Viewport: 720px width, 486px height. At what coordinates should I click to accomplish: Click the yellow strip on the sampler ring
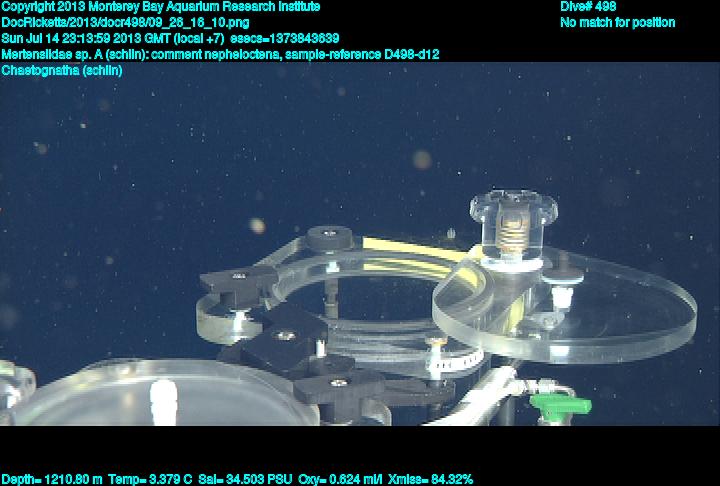pyautogui.click(x=410, y=246)
